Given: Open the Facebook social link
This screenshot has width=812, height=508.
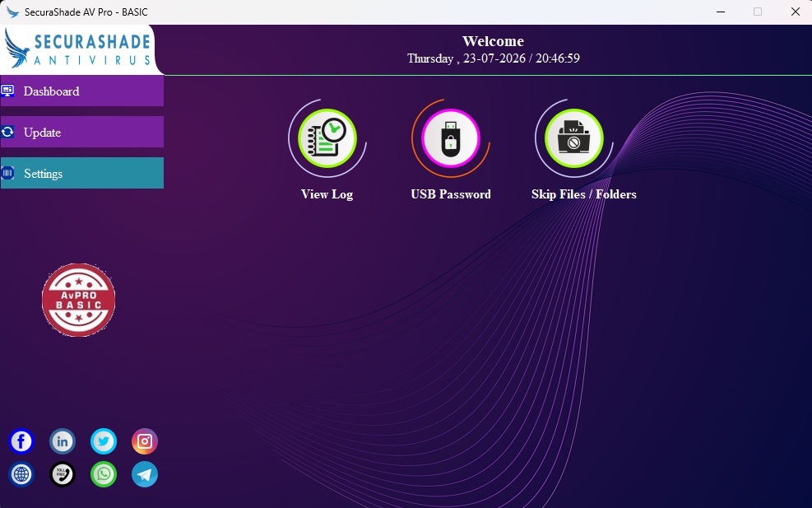Looking at the screenshot, I should point(21,441).
